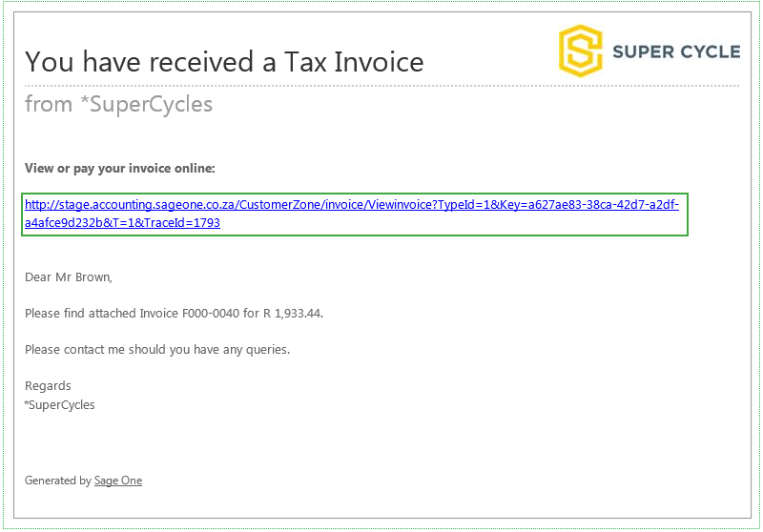The height and width of the screenshot is (532, 763).
Task: Click the invoice number F000-0040 text
Action: (x=211, y=313)
